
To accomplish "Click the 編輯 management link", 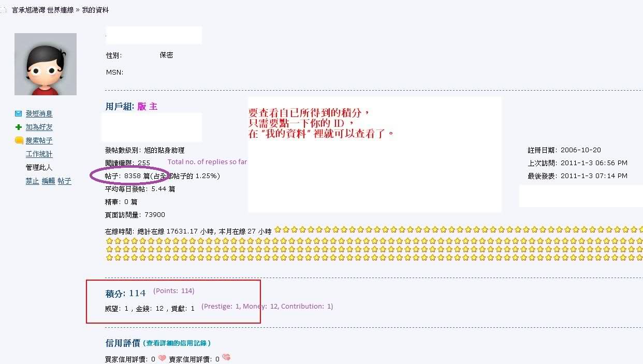I will pos(48,181).
